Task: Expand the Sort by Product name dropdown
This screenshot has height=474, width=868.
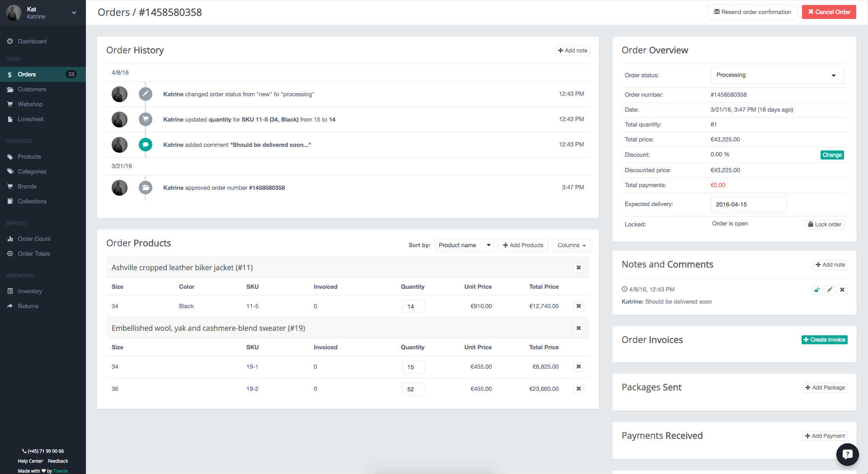Action: [x=464, y=245]
